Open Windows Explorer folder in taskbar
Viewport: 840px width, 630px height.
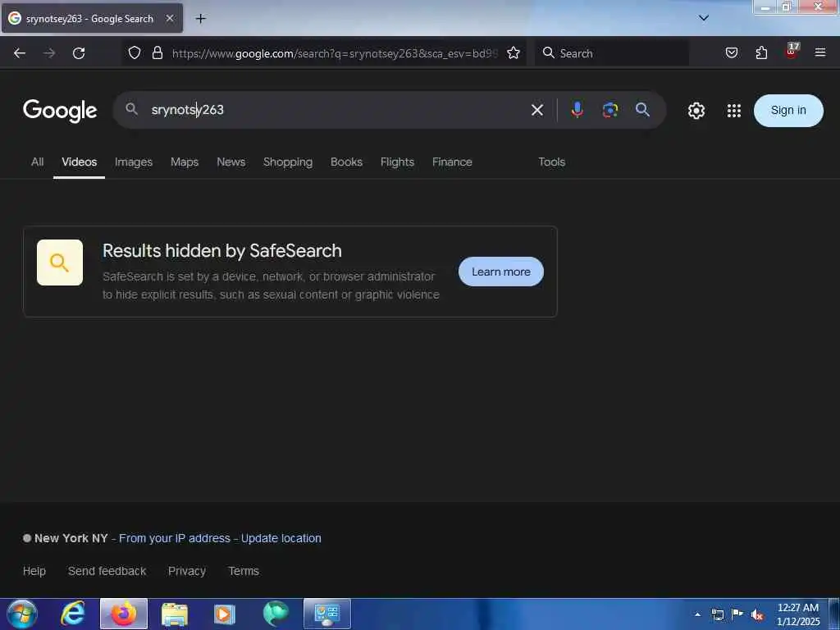pyautogui.click(x=175, y=614)
